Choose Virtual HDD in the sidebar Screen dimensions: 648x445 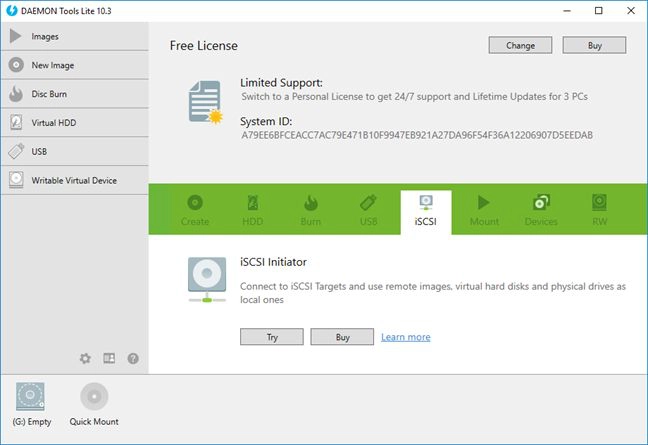click(x=74, y=123)
